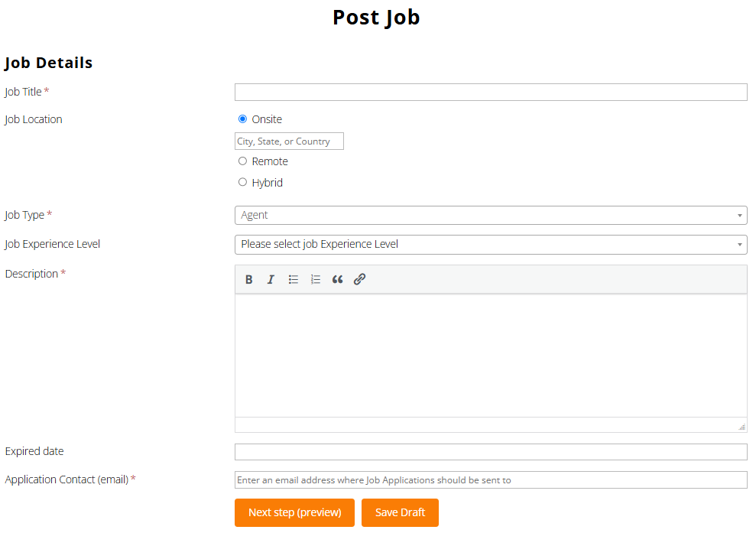Add a blockquote to the description
Viewport: 756px width, 533px height.
(x=338, y=279)
